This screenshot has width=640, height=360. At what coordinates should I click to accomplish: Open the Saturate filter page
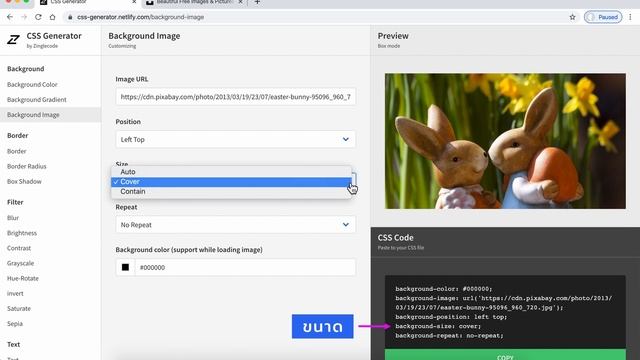click(19, 308)
